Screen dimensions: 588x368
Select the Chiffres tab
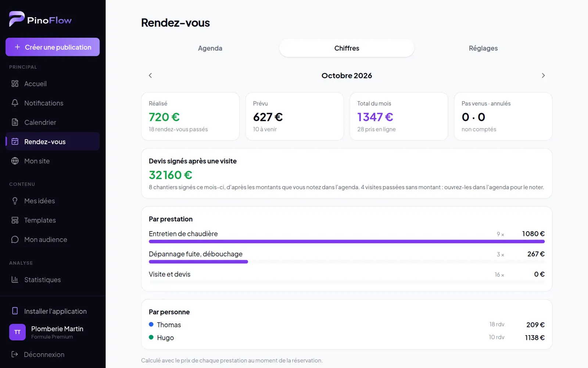(x=347, y=48)
